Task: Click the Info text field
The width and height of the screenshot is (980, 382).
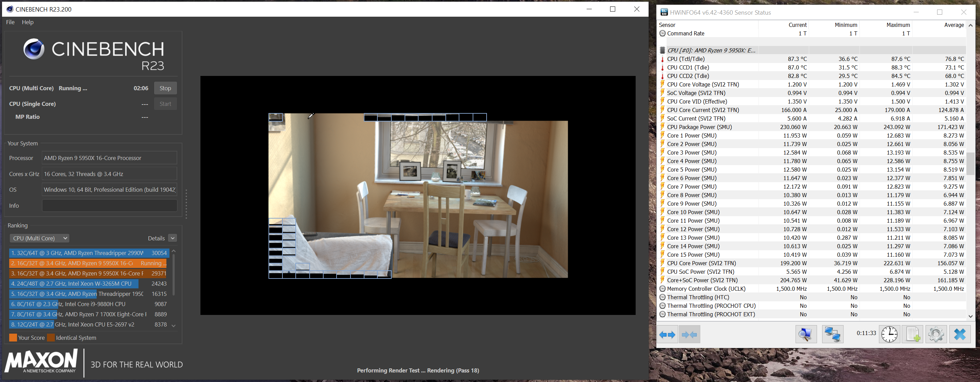Action: point(109,205)
